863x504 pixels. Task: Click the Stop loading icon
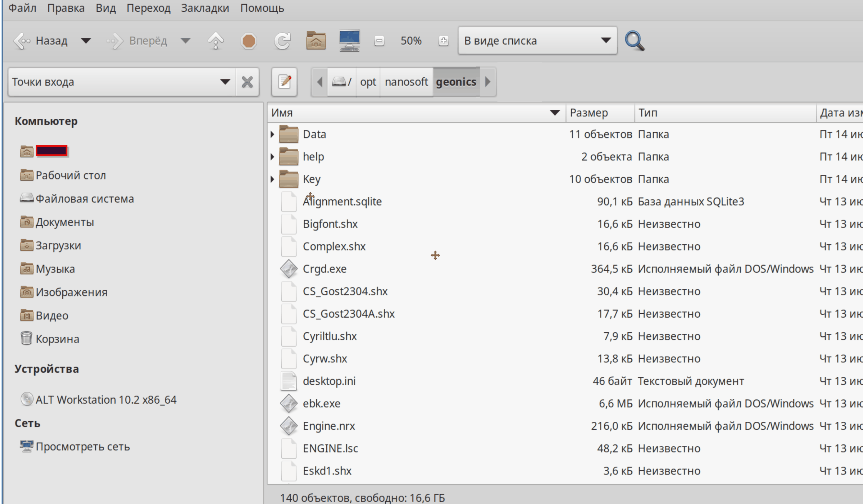pyautogui.click(x=249, y=41)
